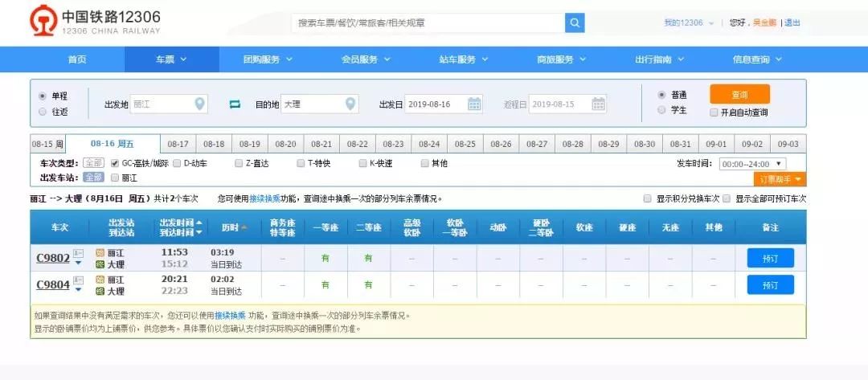Select the 09-03 date tab
Image resolution: width=868 pixels, height=380 pixels.
[x=788, y=144]
